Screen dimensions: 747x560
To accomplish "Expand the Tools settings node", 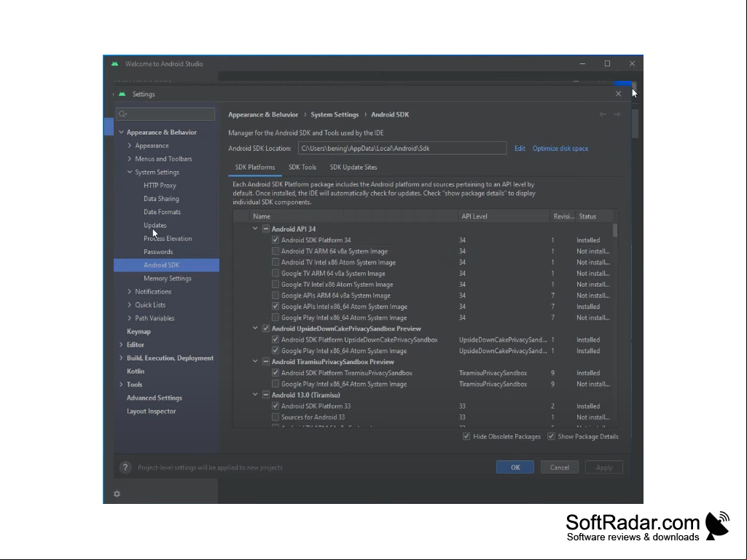I will click(x=121, y=384).
